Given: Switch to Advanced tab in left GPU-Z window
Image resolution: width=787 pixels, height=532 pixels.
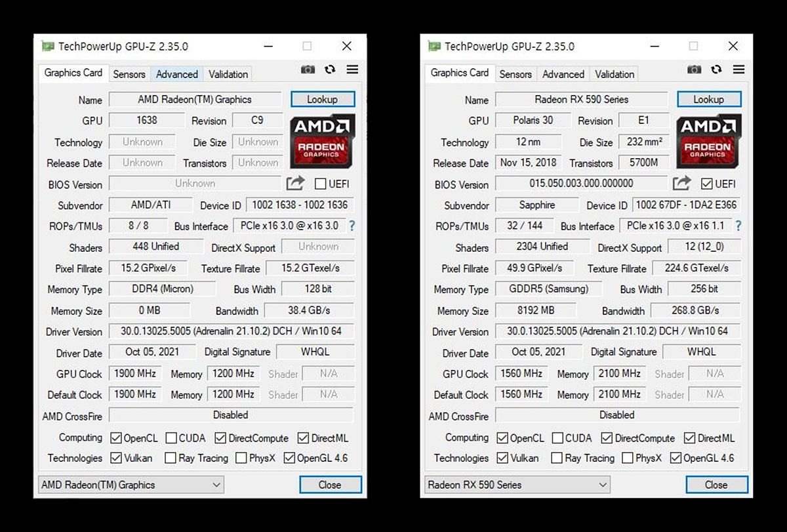Looking at the screenshot, I should [177, 74].
